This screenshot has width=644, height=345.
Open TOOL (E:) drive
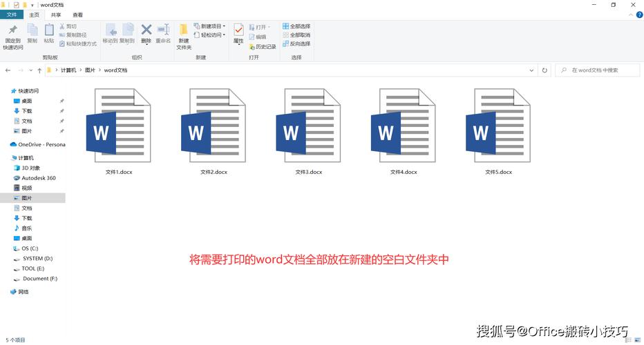tap(29, 268)
